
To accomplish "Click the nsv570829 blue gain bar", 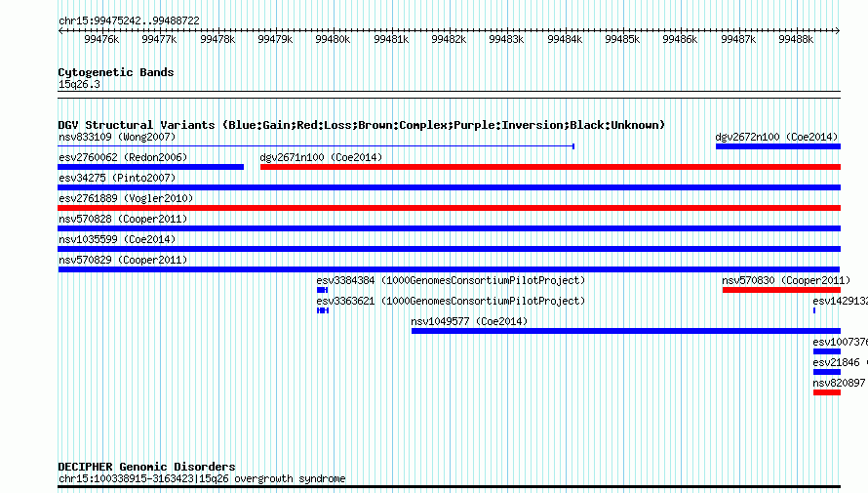I will pos(449,269).
